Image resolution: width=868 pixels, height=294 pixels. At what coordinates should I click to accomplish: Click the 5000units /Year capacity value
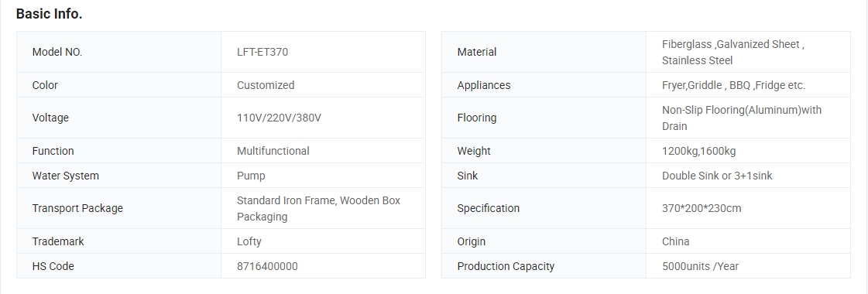point(700,266)
